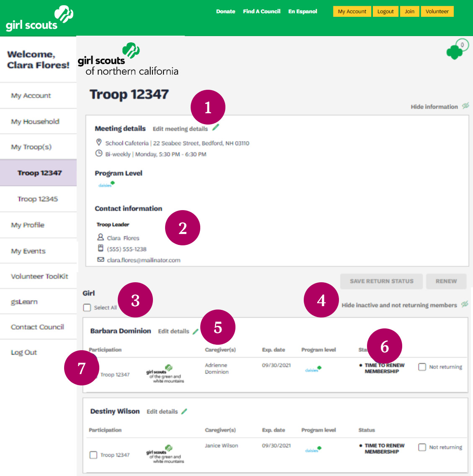Click the pencil icon for Barbara Dominion

click(196, 331)
